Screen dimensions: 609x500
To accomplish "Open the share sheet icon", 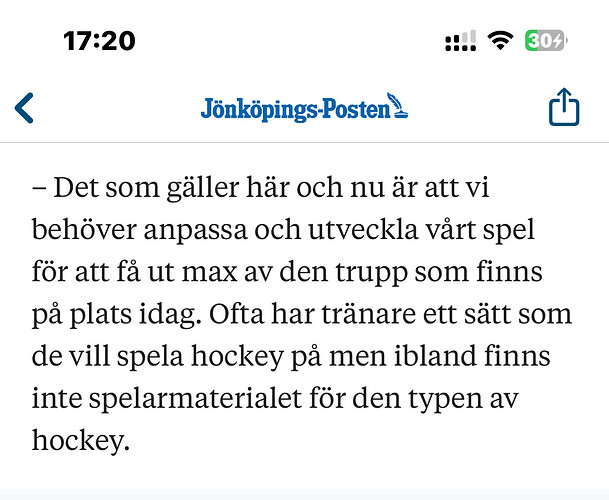I will coord(564,107).
